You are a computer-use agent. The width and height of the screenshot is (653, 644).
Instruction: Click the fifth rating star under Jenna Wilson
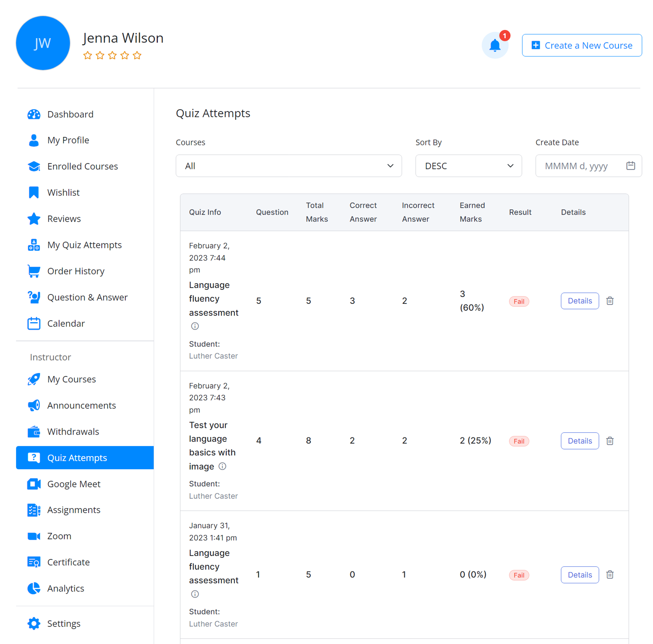(137, 55)
